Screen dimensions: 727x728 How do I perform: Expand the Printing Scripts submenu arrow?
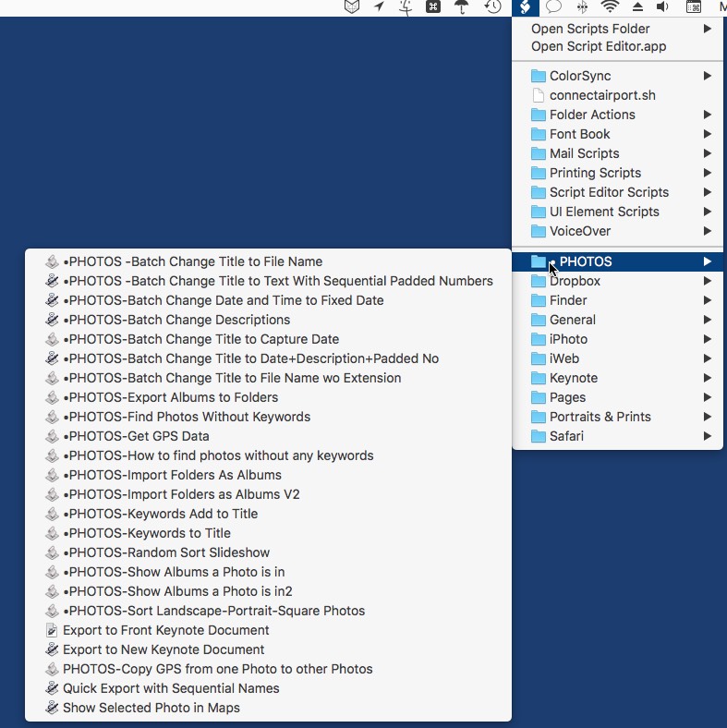[x=707, y=173]
